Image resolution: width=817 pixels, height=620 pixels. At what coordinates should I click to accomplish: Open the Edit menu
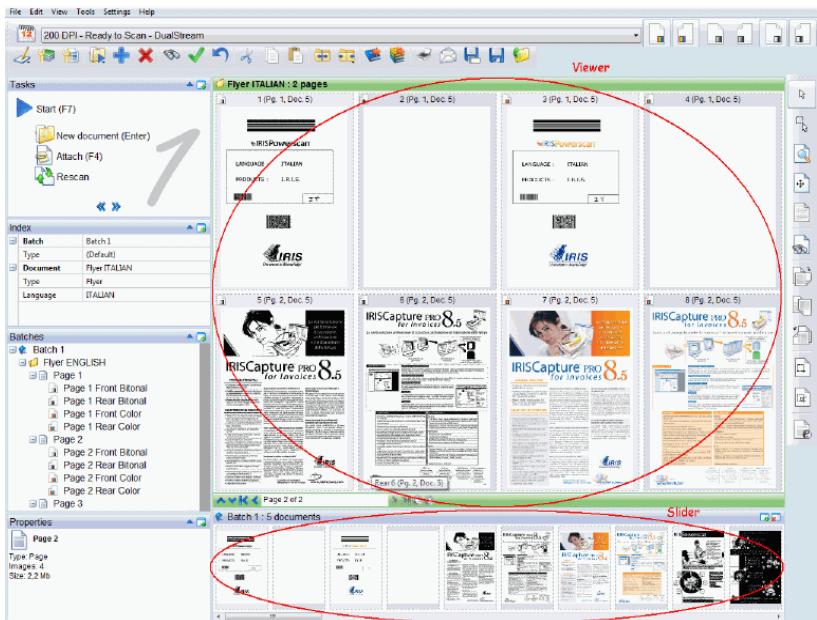click(36, 11)
